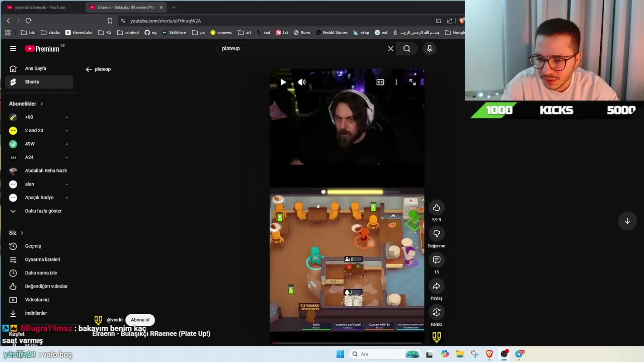
Task: Share the Short via Paylaş
Action: (436, 286)
